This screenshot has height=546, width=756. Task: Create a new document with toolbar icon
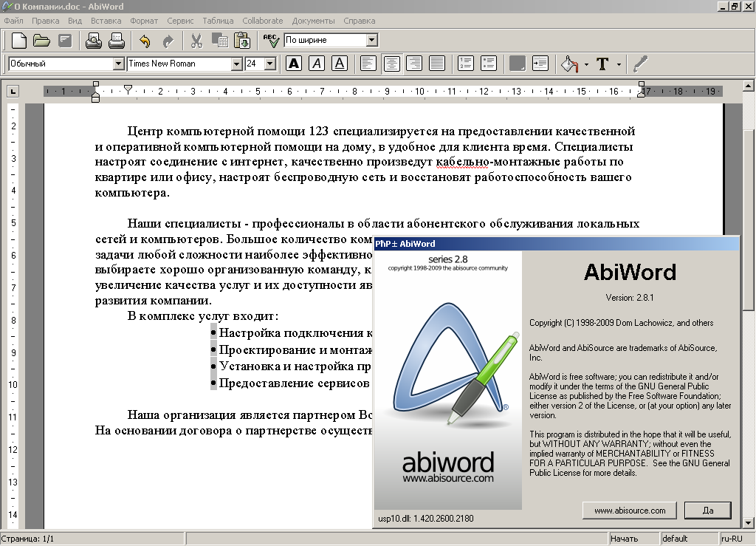tap(18, 41)
